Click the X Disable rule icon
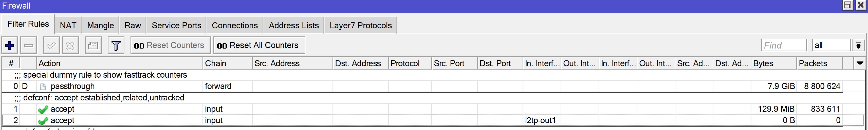 (70, 45)
